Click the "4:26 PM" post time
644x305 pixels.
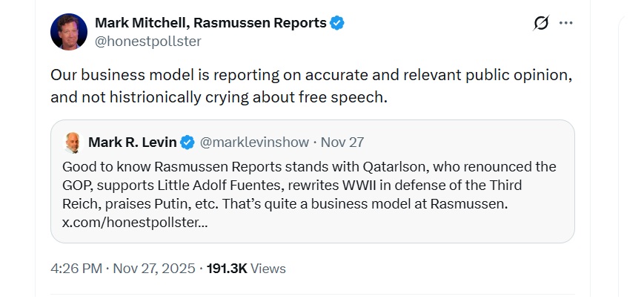coord(76,269)
